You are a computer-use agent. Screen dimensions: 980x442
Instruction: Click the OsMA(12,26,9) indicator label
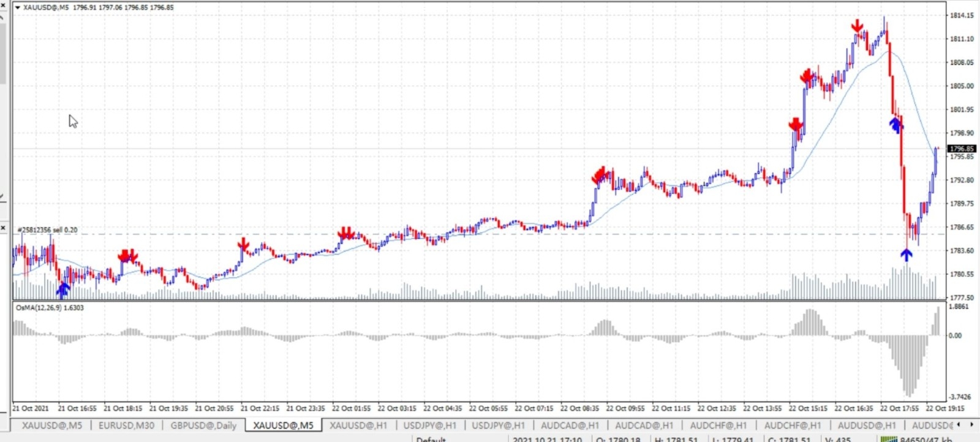tap(50, 307)
